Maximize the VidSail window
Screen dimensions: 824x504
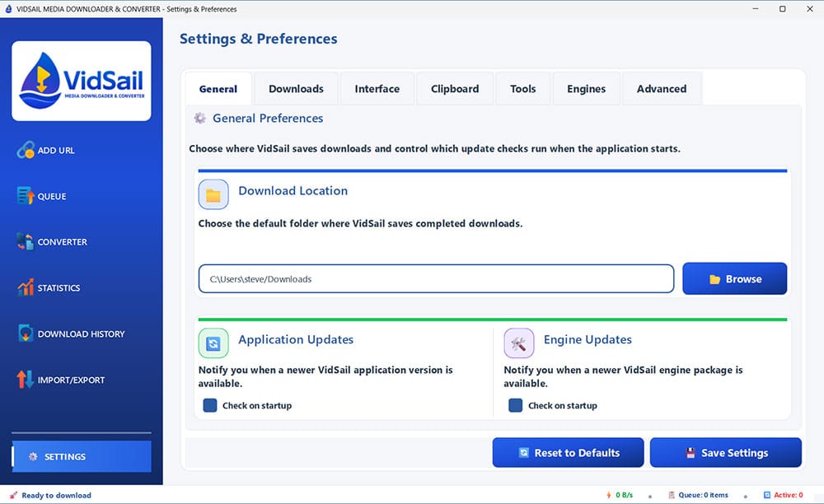(x=783, y=9)
